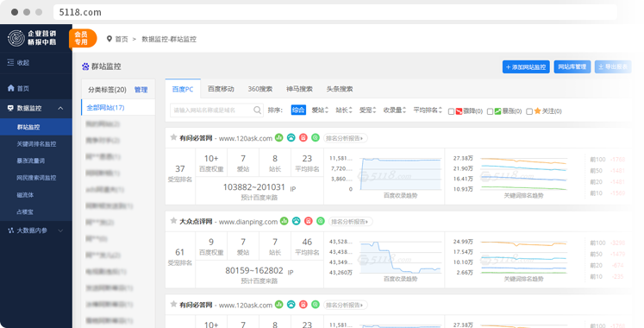Switch to the 百度移动 tab
This screenshot has height=328, width=644.
click(221, 89)
